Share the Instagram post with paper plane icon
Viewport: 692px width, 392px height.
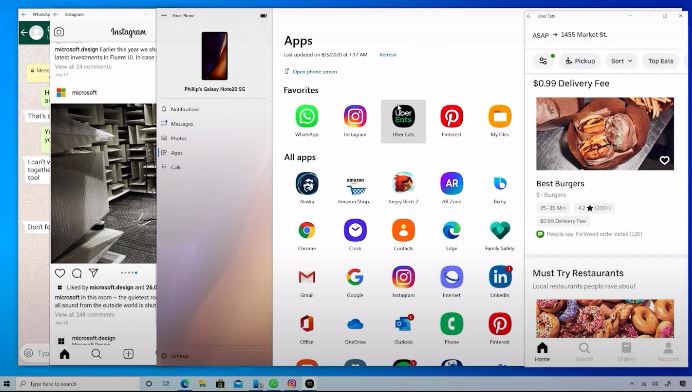(x=94, y=273)
